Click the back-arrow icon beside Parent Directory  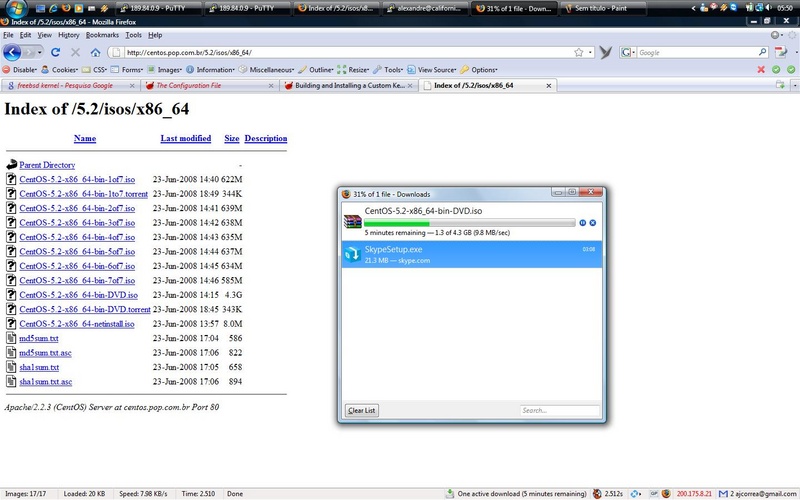pyautogui.click(x=11, y=164)
